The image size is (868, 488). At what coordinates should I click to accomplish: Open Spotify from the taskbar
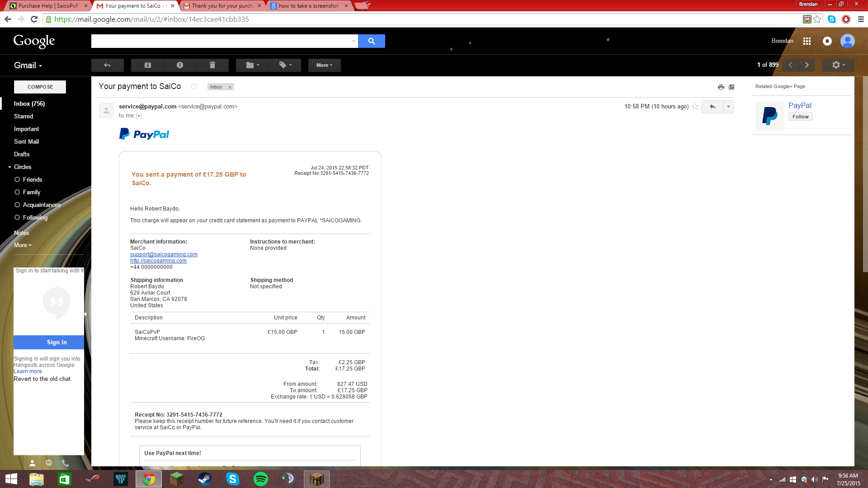click(x=261, y=479)
